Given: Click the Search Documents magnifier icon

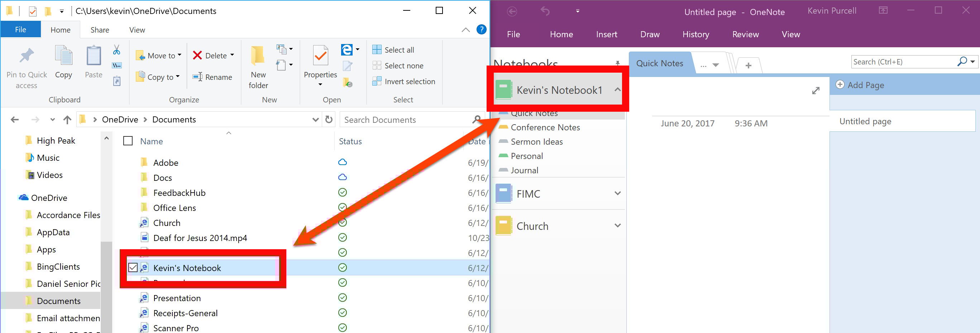Looking at the screenshot, I should [476, 120].
